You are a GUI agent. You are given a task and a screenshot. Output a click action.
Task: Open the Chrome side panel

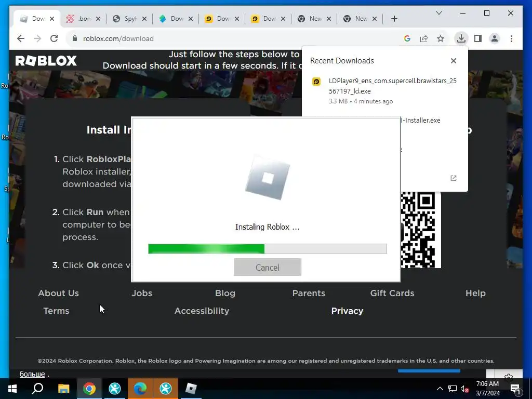[x=478, y=38]
